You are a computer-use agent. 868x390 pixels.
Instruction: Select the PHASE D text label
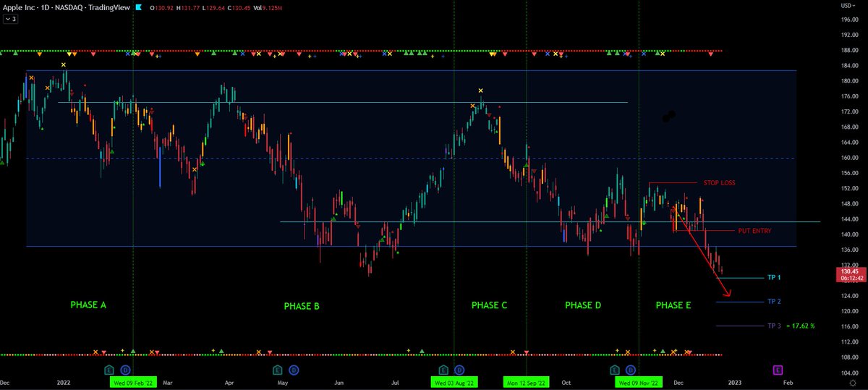[x=583, y=305]
